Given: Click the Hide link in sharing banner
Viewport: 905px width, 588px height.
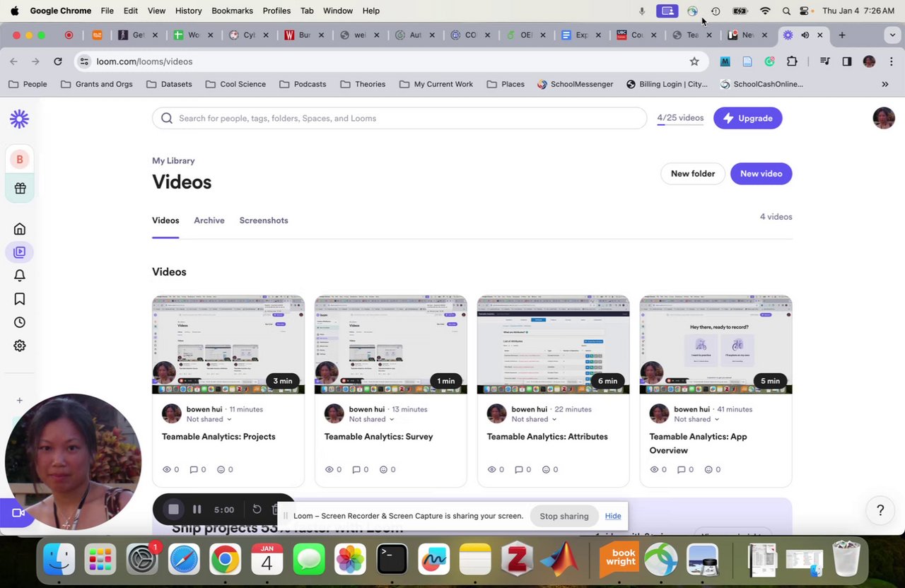Looking at the screenshot, I should point(613,516).
